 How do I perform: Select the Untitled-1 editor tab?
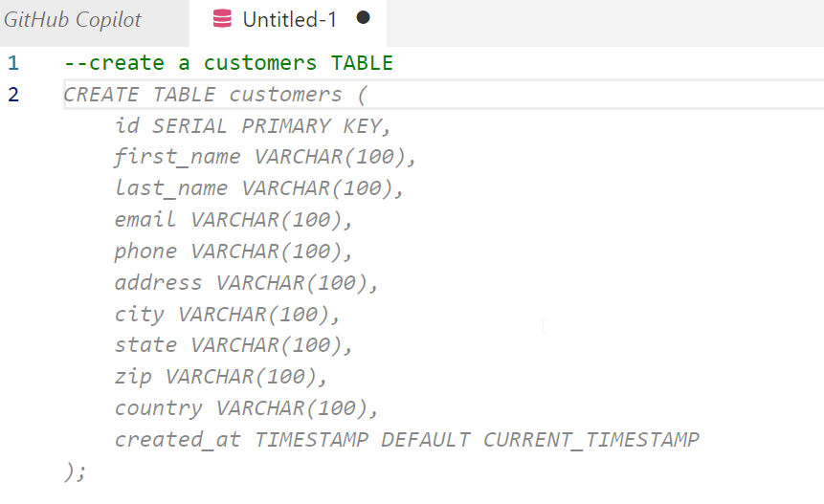pos(289,19)
